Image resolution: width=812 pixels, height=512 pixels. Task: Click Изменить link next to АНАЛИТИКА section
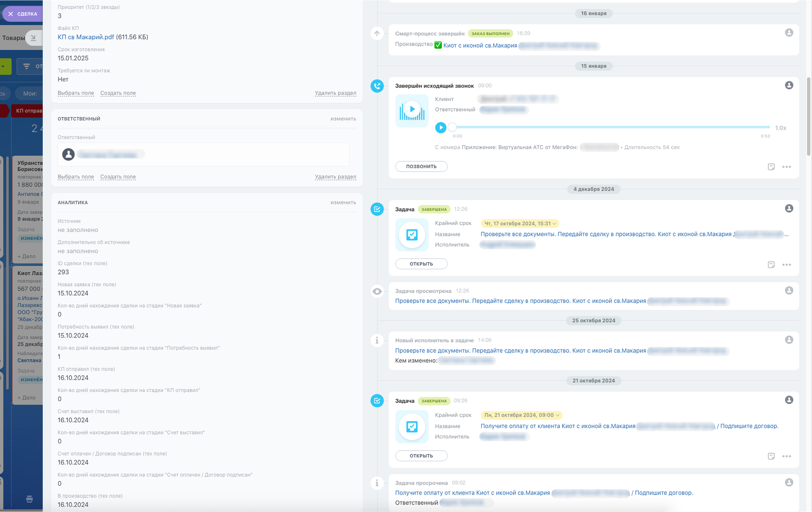click(343, 202)
